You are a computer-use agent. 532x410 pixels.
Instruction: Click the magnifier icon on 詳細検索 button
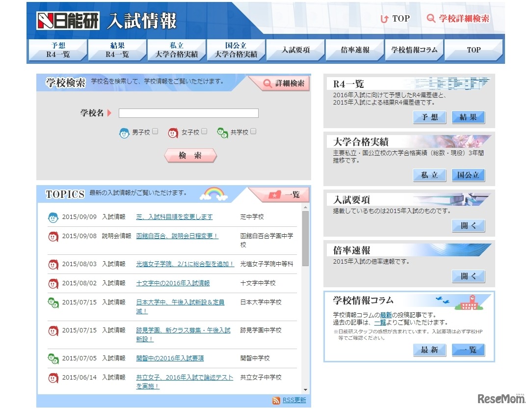coord(268,83)
